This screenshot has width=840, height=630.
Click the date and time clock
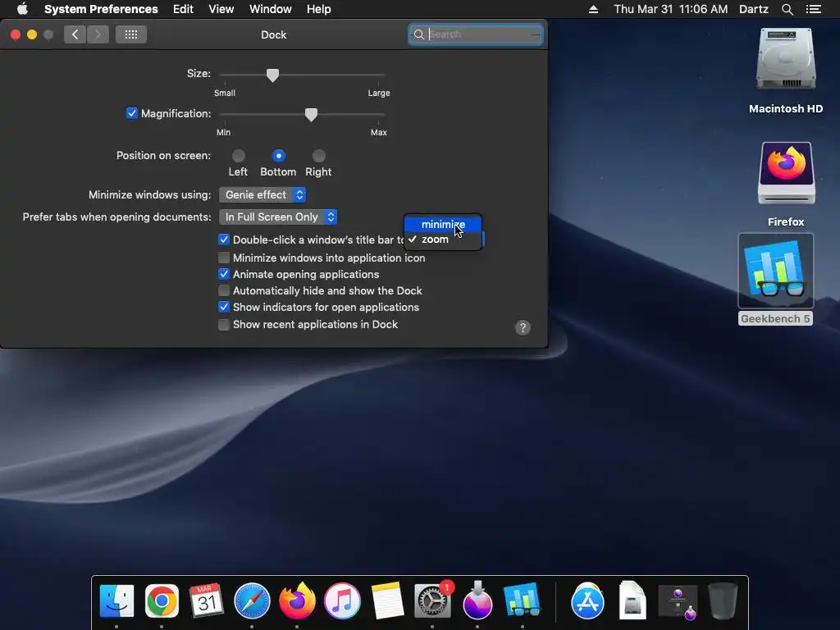coord(671,9)
